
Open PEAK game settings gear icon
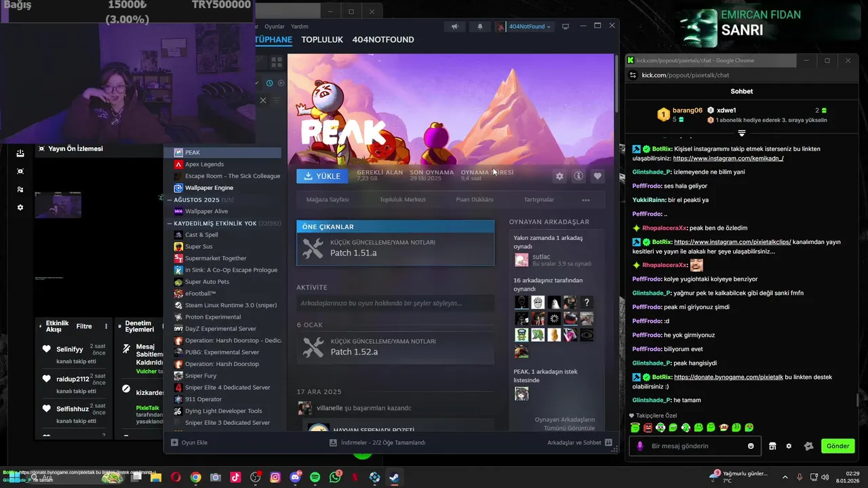coord(559,176)
